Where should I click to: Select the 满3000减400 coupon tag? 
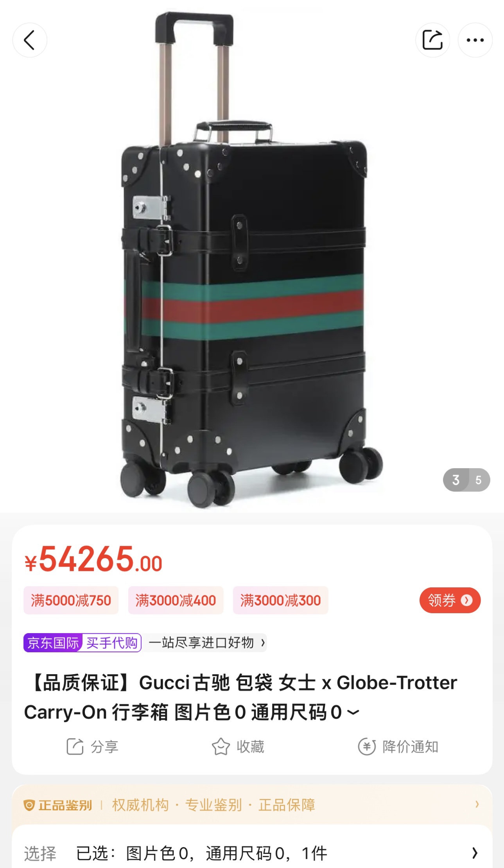point(176,600)
